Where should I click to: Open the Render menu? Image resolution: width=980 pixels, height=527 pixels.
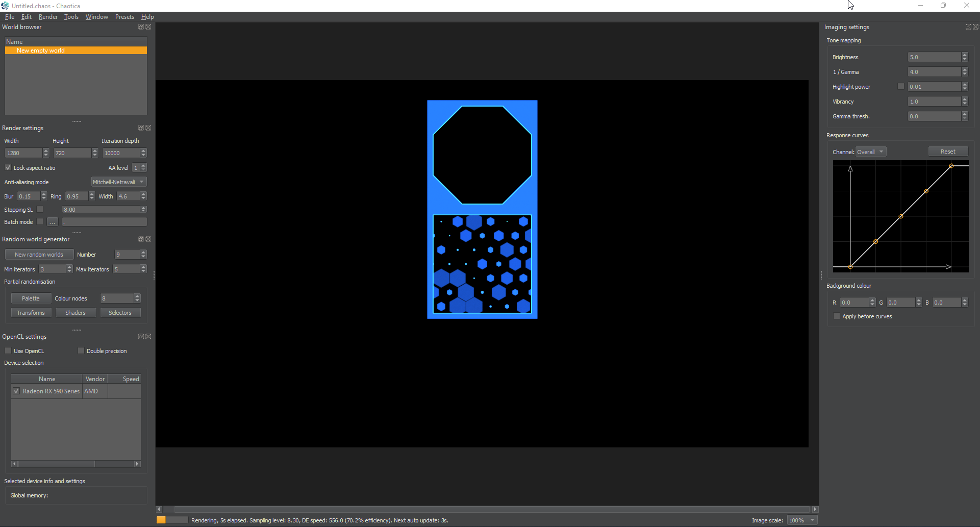[x=48, y=17]
